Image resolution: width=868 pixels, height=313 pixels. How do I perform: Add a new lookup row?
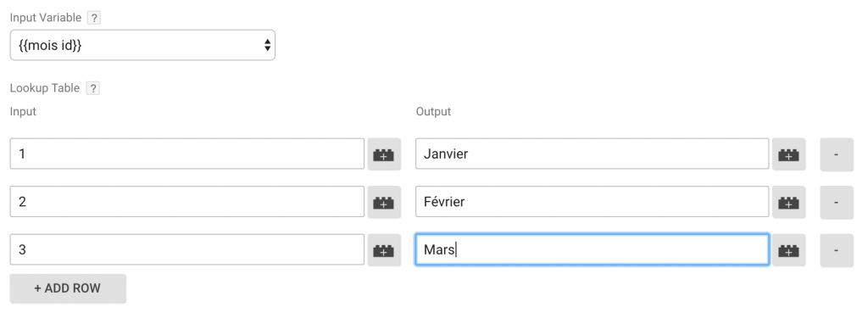tap(68, 288)
